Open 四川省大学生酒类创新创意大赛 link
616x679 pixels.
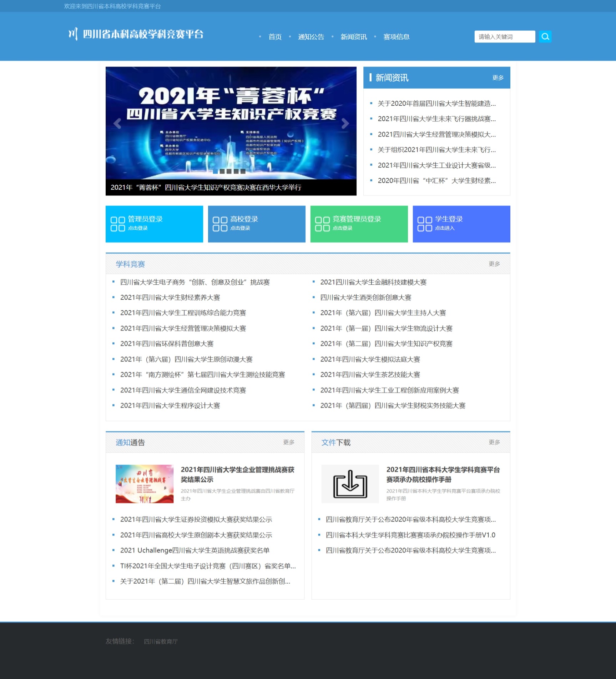click(366, 298)
